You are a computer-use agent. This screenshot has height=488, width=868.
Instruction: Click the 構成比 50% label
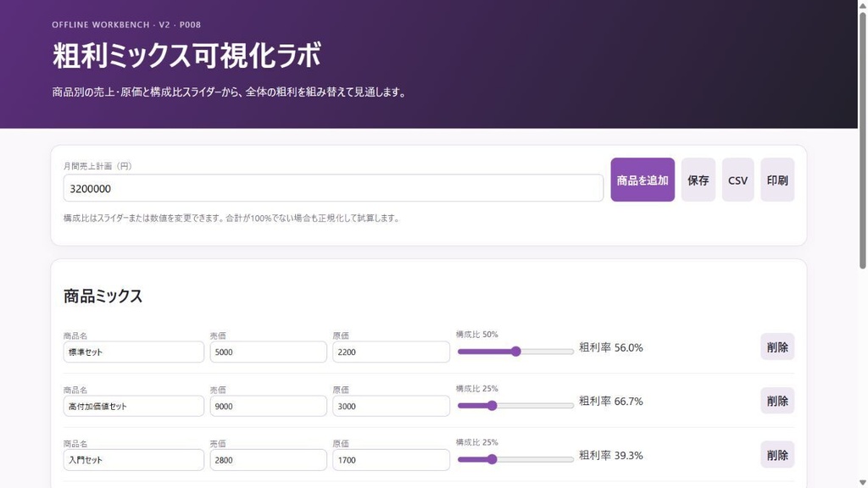476,334
